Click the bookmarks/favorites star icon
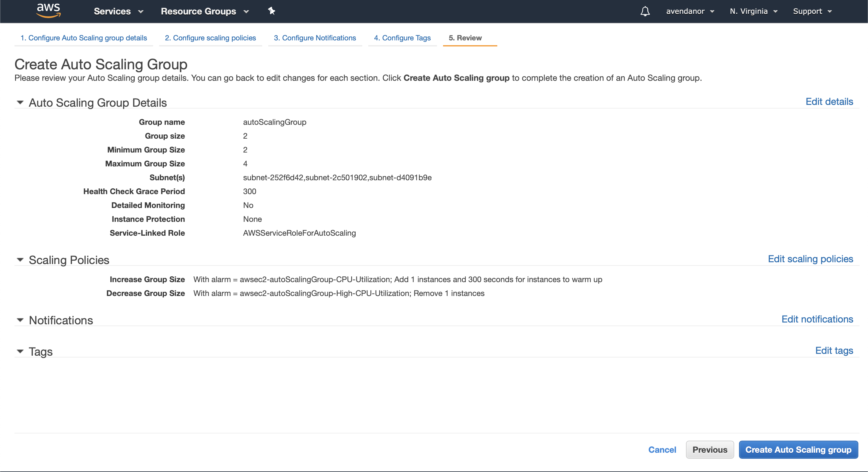Viewport: 868px width, 472px height. [x=271, y=11]
